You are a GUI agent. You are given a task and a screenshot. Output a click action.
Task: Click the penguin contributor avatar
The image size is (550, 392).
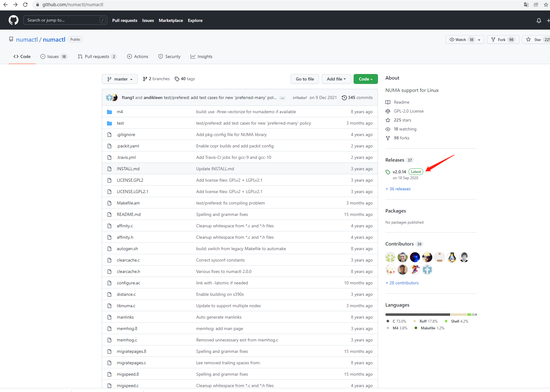[x=452, y=257]
